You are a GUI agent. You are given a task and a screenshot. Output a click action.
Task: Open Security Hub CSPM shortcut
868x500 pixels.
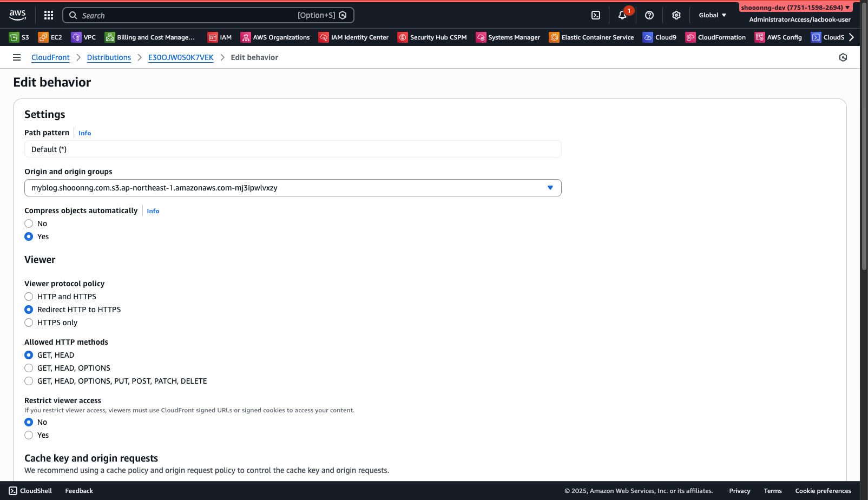tap(432, 37)
